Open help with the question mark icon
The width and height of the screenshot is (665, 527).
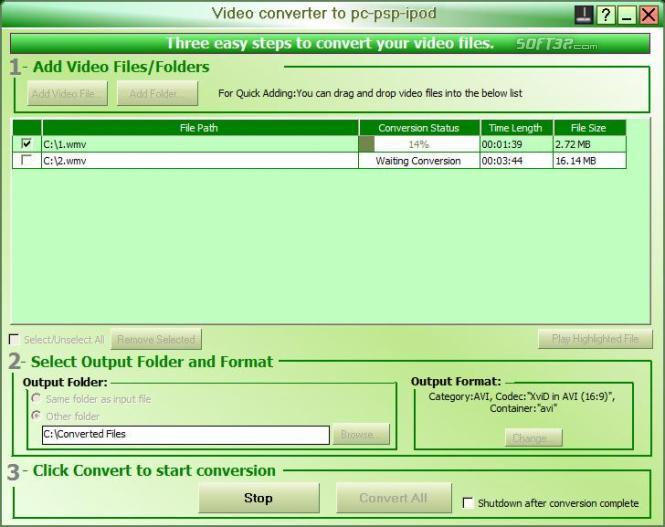point(607,15)
